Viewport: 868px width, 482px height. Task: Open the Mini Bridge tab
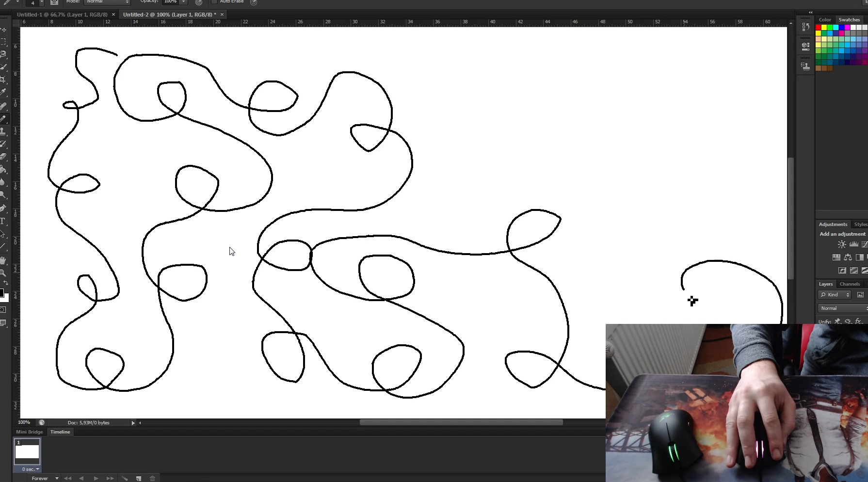[x=29, y=432]
